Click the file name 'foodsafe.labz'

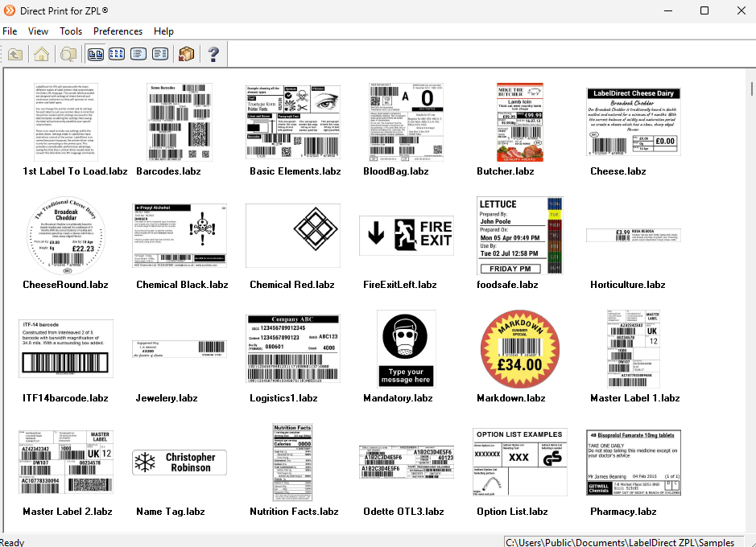(508, 285)
